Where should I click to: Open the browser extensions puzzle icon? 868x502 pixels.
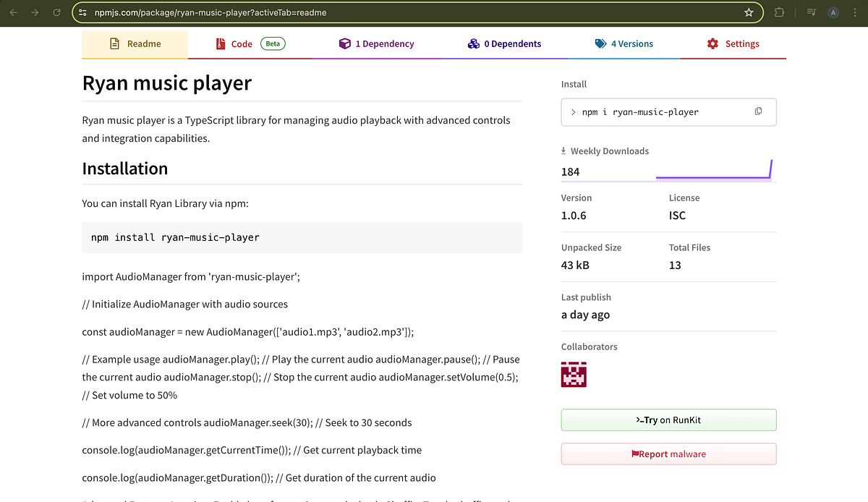[780, 12]
